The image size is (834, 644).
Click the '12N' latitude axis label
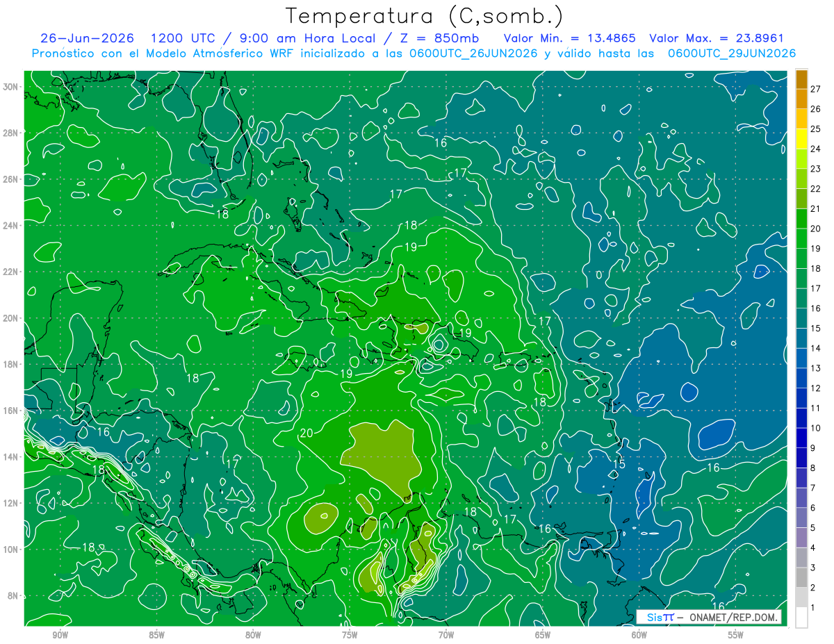(11, 503)
